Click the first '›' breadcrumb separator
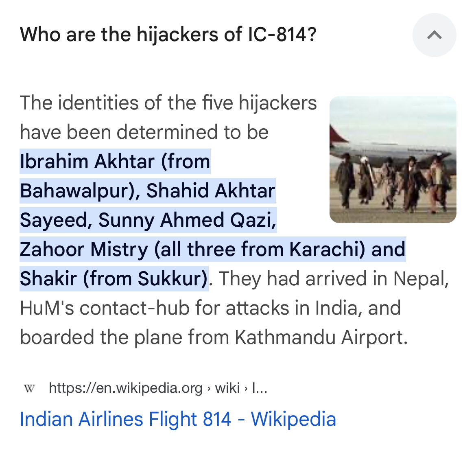 click(209, 388)
